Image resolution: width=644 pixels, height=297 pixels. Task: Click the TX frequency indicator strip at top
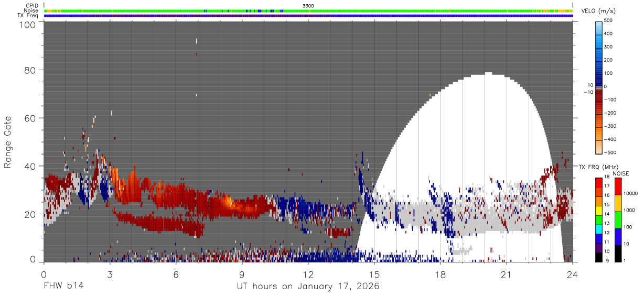pos(308,16)
